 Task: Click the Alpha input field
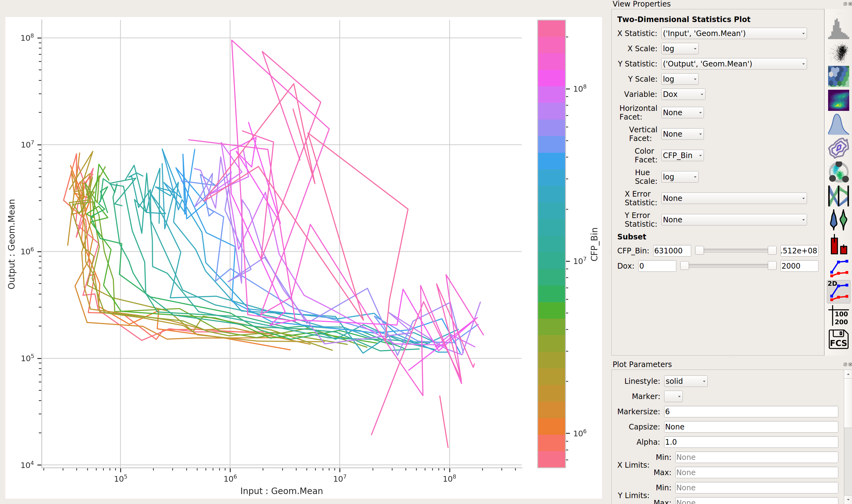751,442
